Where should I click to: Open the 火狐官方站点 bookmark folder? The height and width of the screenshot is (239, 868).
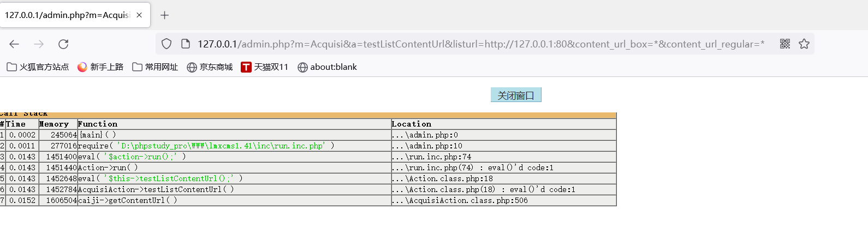[x=38, y=67]
